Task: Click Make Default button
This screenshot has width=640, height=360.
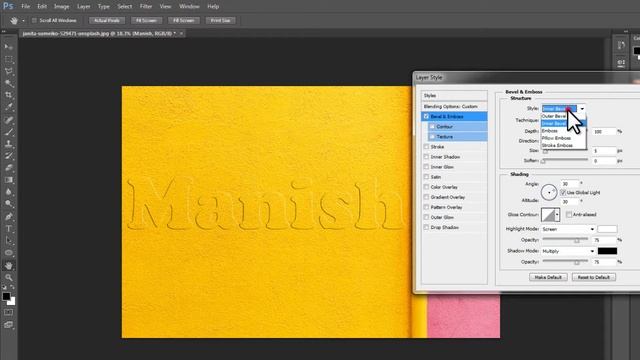Action: [x=548, y=277]
